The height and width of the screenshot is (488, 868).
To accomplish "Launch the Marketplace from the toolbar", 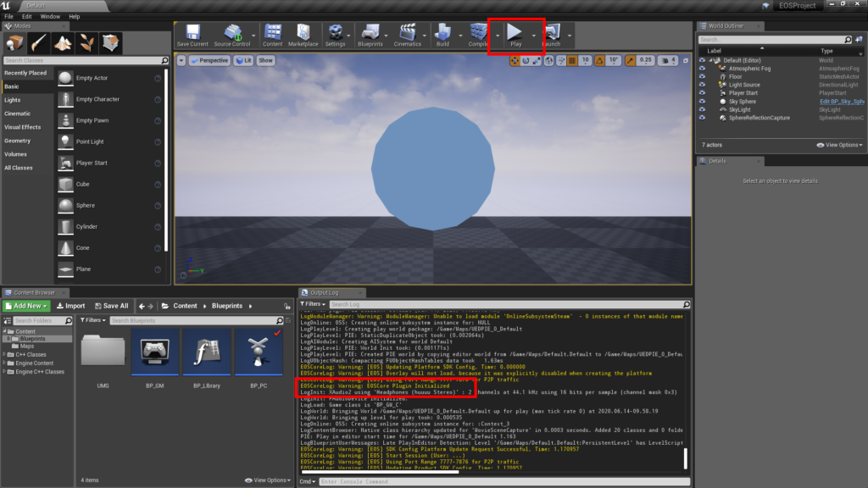I will [x=303, y=36].
